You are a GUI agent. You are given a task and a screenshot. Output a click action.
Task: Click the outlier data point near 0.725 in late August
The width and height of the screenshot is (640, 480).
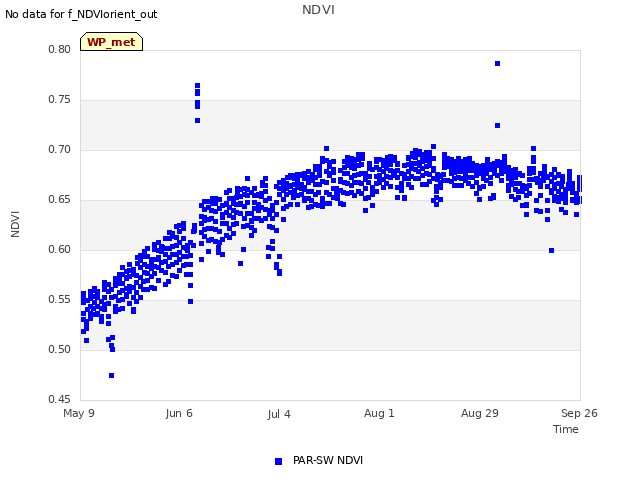click(x=498, y=126)
